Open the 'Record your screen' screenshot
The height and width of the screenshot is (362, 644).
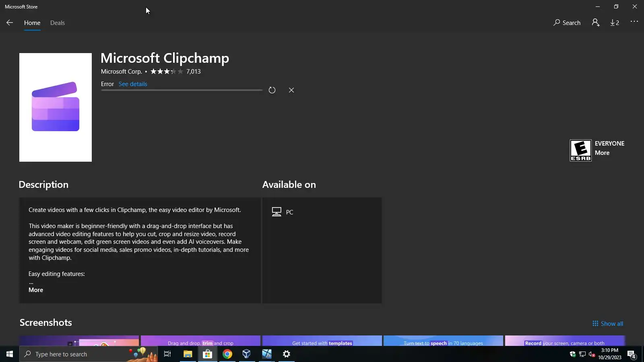tap(565, 341)
